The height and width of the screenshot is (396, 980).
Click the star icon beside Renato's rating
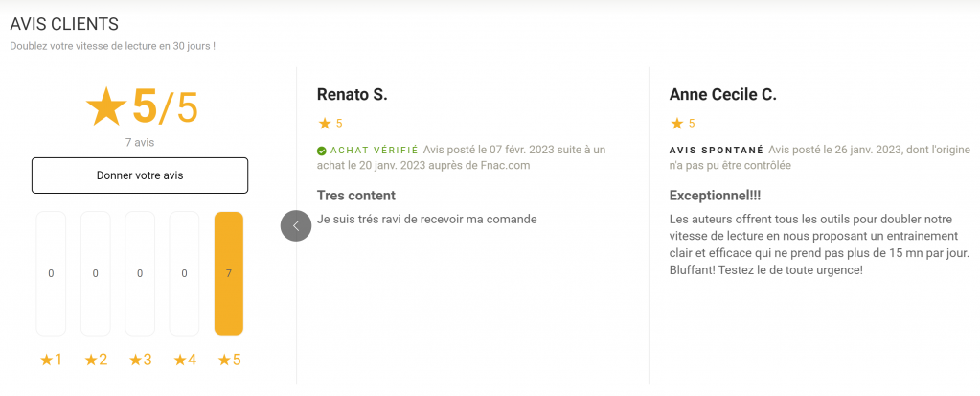(x=325, y=124)
